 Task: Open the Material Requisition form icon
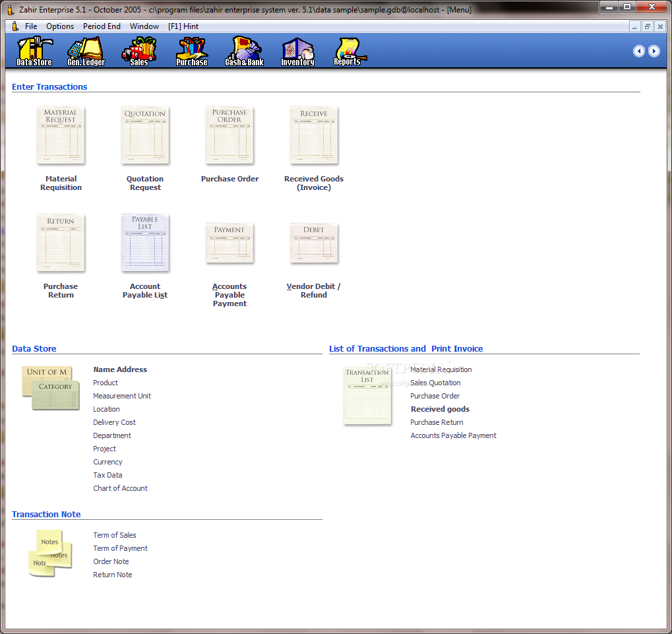coord(61,135)
